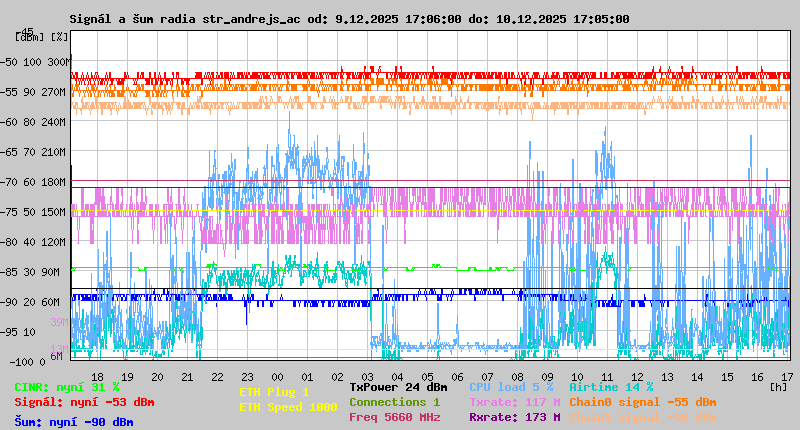Click the ETH Speed 1000 legend label
Screen dimensions: 800x430
tap(288, 407)
